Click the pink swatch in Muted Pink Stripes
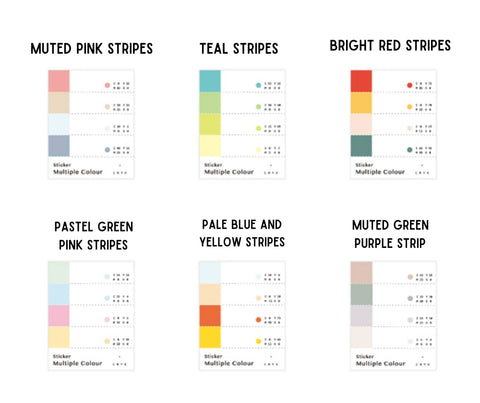 click(59, 81)
